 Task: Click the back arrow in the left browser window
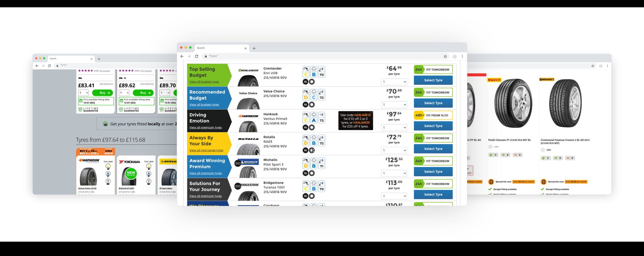click(37, 66)
